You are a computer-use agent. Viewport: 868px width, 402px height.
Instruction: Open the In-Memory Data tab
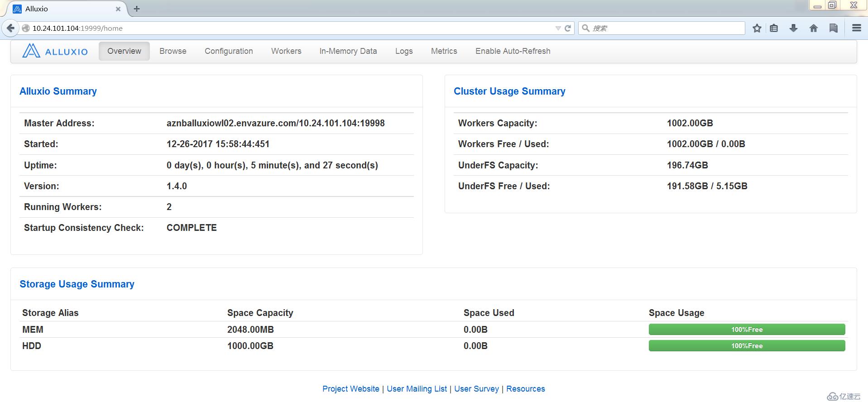(x=348, y=51)
